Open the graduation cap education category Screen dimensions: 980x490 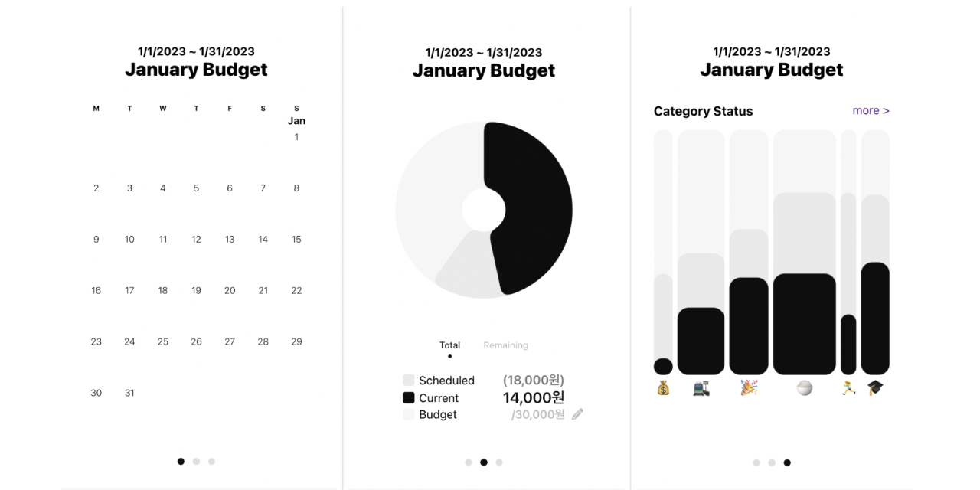874,389
